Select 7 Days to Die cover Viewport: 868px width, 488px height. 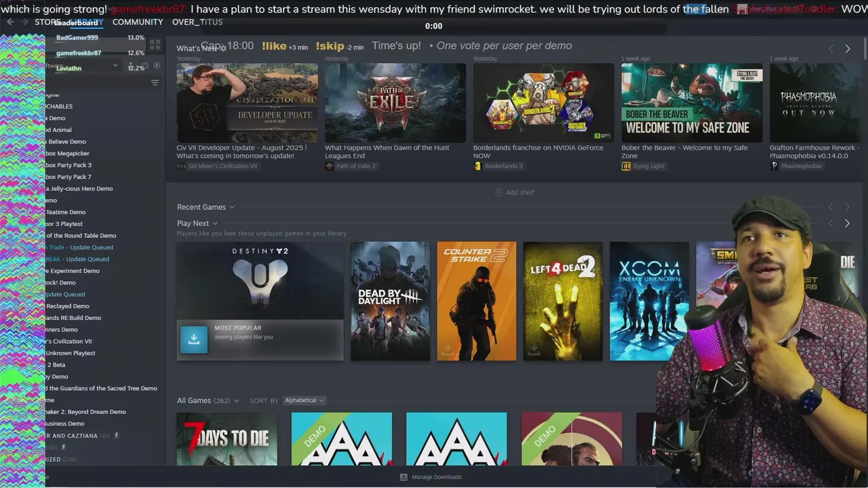[227, 439]
